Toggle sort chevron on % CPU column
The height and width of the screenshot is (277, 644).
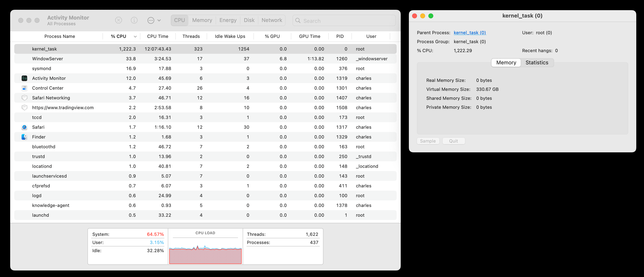pyautogui.click(x=135, y=36)
